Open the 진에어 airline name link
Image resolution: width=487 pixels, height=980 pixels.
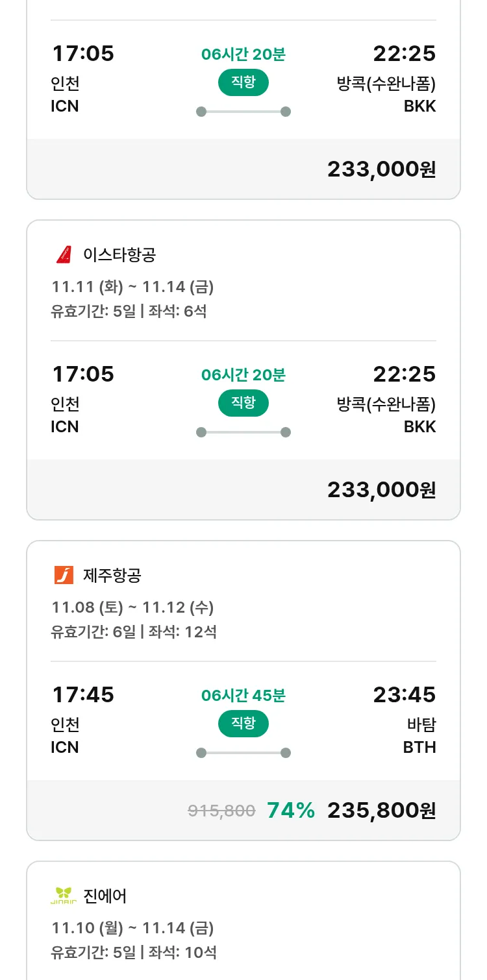pos(105,896)
